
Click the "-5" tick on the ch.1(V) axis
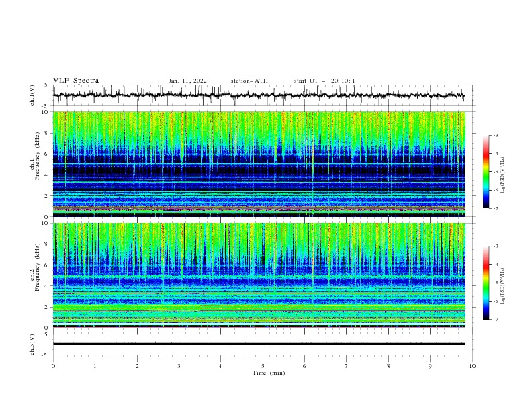point(46,106)
